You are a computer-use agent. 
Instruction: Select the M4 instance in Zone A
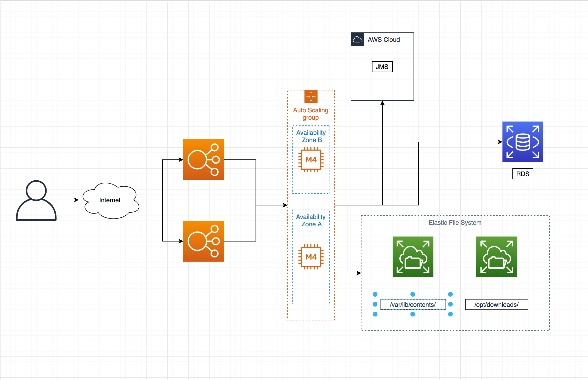[311, 257]
